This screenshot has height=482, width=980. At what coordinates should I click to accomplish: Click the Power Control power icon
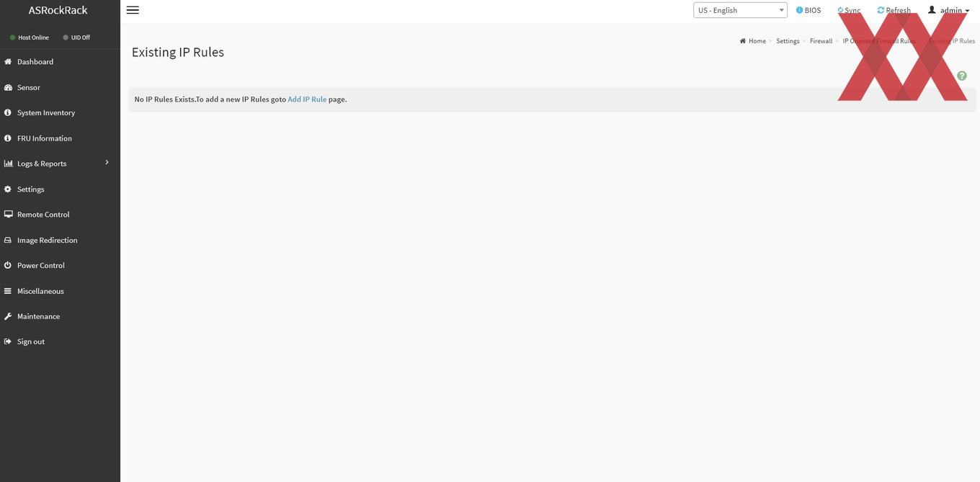pyautogui.click(x=8, y=265)
